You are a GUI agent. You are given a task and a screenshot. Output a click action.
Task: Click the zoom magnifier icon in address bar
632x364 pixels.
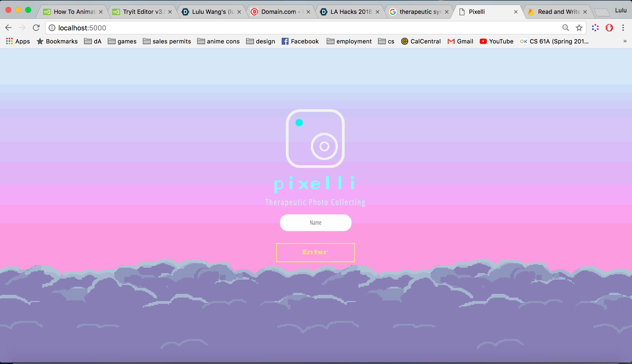click(566, 28)
